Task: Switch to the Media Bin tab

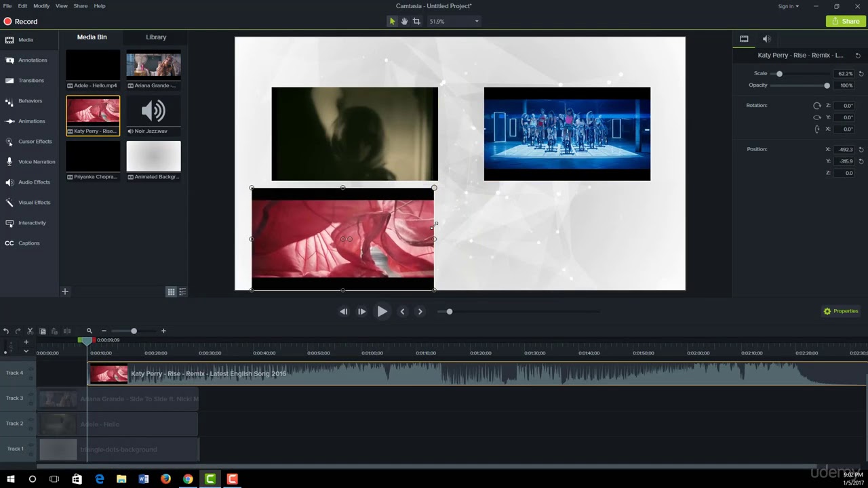Action: (92, 37)
